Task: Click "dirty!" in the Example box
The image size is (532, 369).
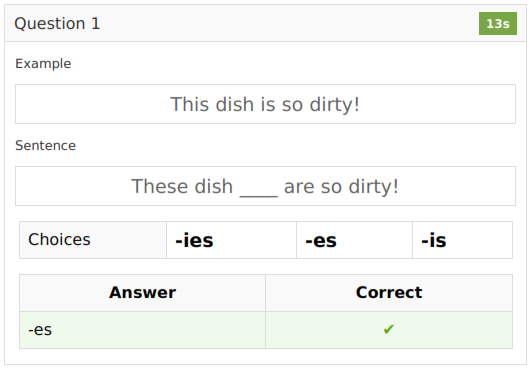Action: 334,104
